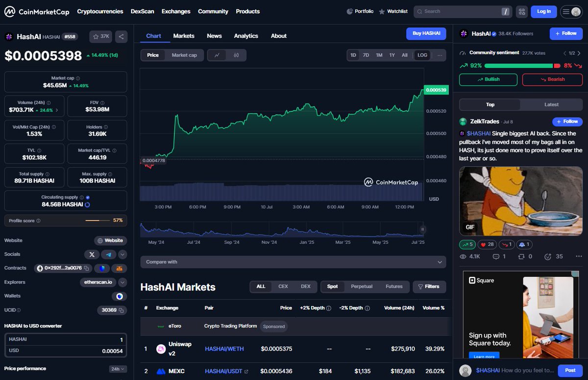The height and width of the screenshot is (380, 588).
Task: Switch price chart to Market cap view
Action: pyautogui.click(x=185, y=55)
